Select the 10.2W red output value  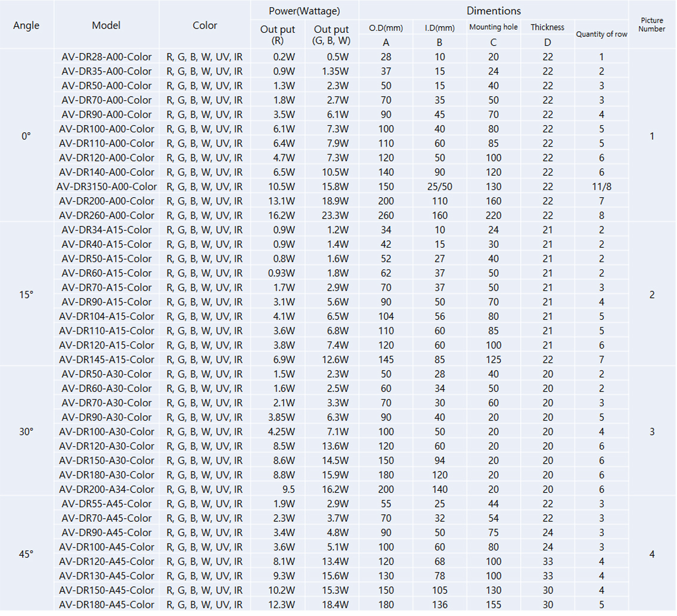[x=281, y=590]
